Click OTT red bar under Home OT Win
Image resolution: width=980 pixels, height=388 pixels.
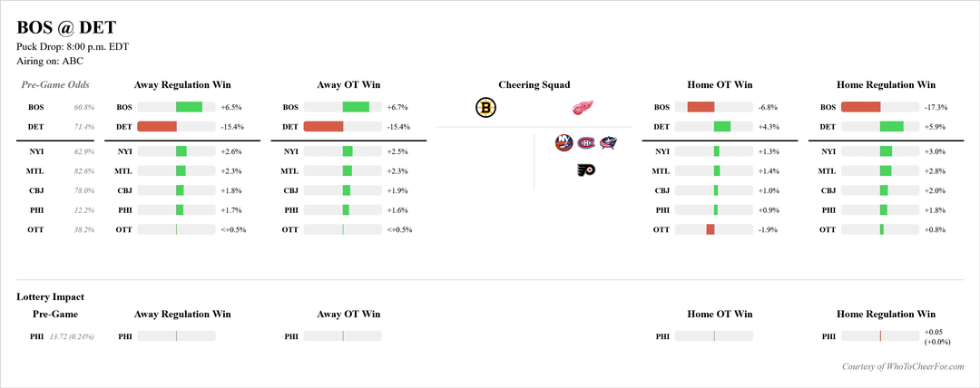click(x=710, y=229)
